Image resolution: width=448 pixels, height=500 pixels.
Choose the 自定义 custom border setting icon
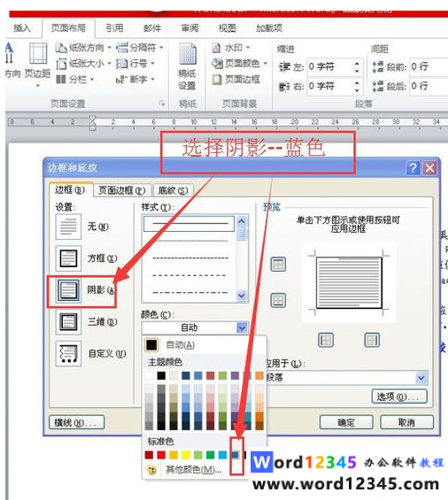[x=68, y=353]
